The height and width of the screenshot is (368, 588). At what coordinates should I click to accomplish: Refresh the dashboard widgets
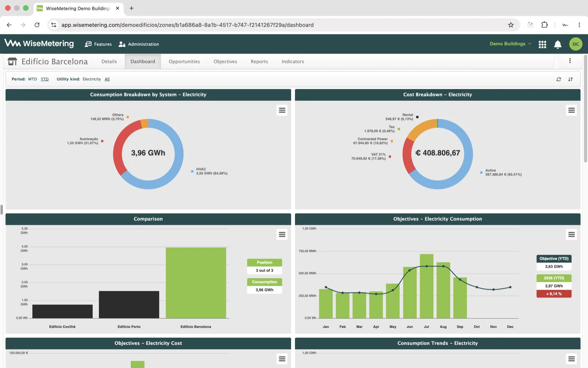559,79
